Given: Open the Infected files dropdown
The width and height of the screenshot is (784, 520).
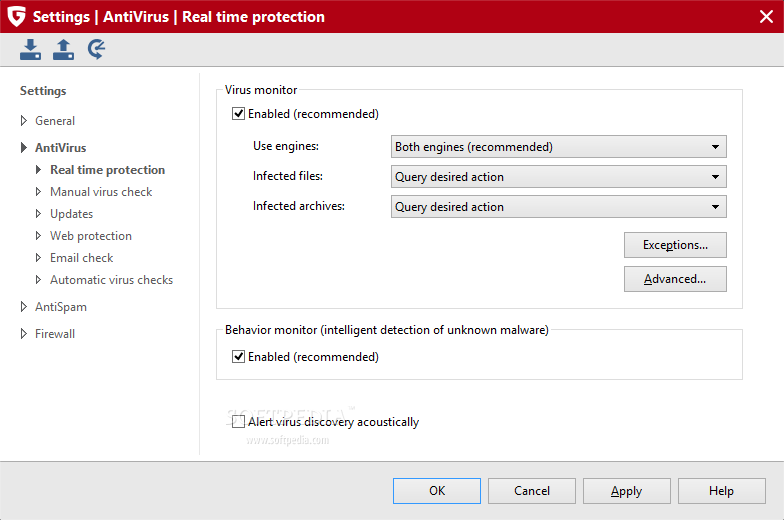Looking at the screenshot, I should coord(558,177).
